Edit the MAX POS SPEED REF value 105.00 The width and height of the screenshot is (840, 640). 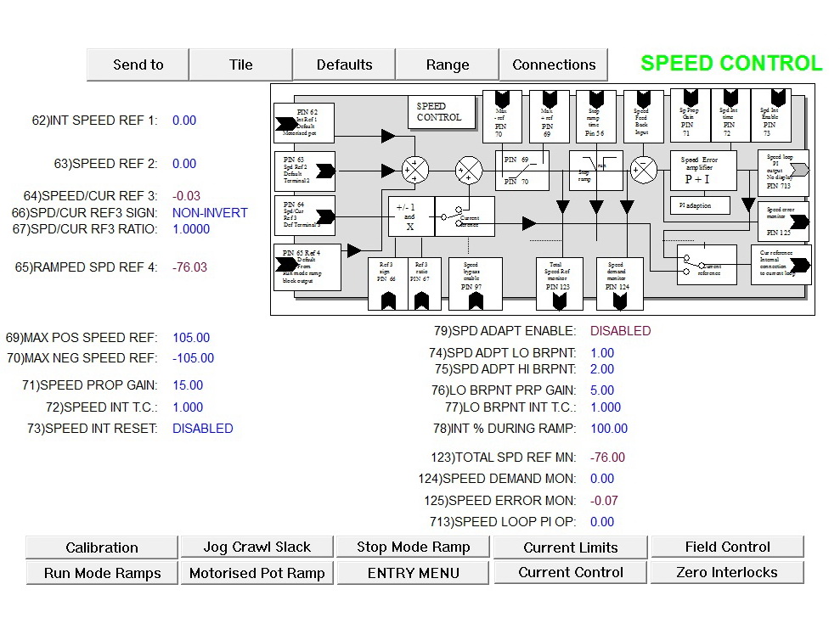point(191,338)
